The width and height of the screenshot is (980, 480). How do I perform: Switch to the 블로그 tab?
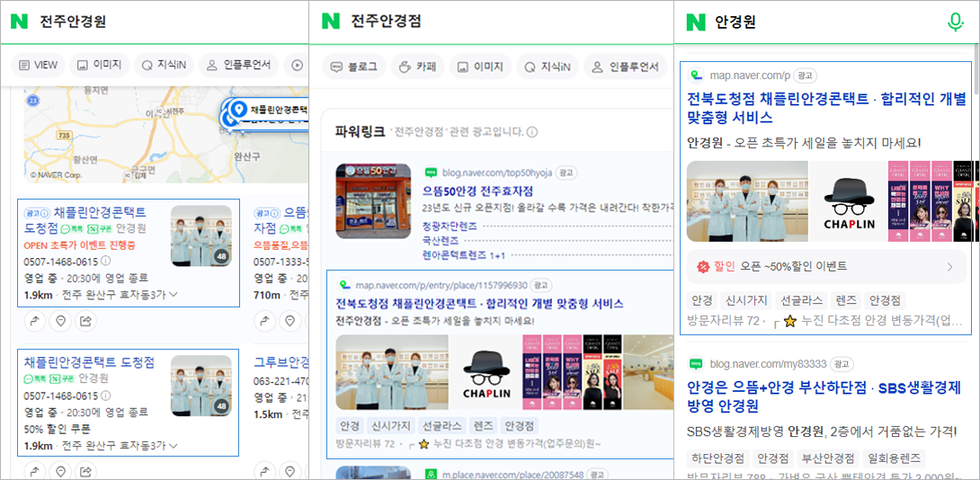click(x=353, y=67)
